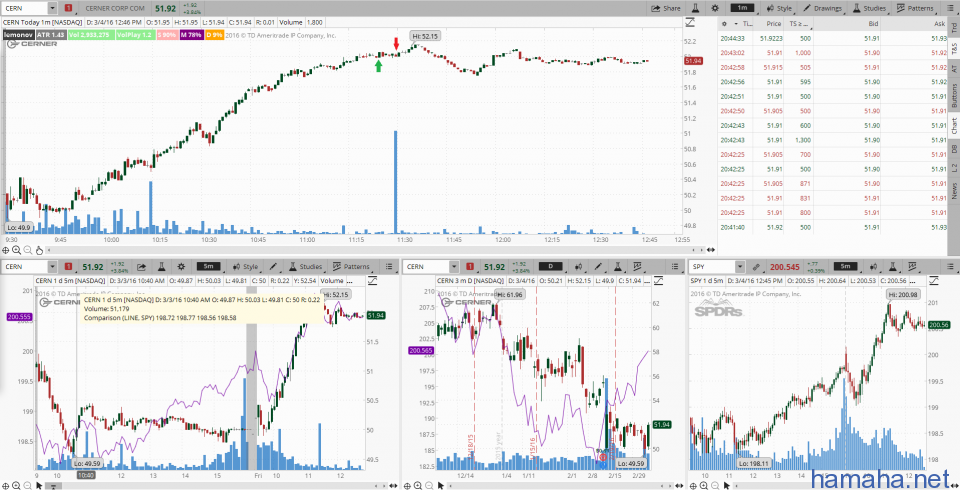Open gear settings in bottom-left 5m chart

click(x=181, y=266)
